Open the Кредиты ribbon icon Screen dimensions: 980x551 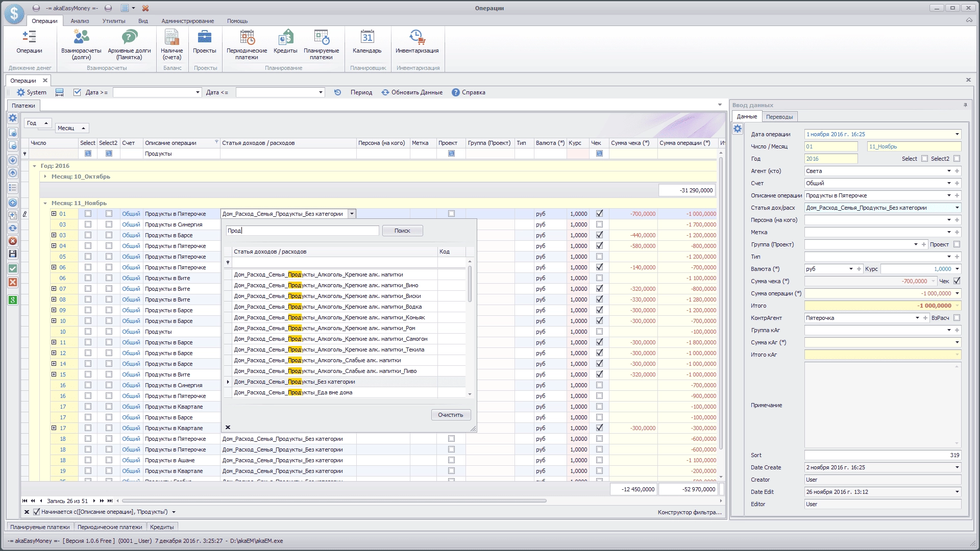click(285, 42)
